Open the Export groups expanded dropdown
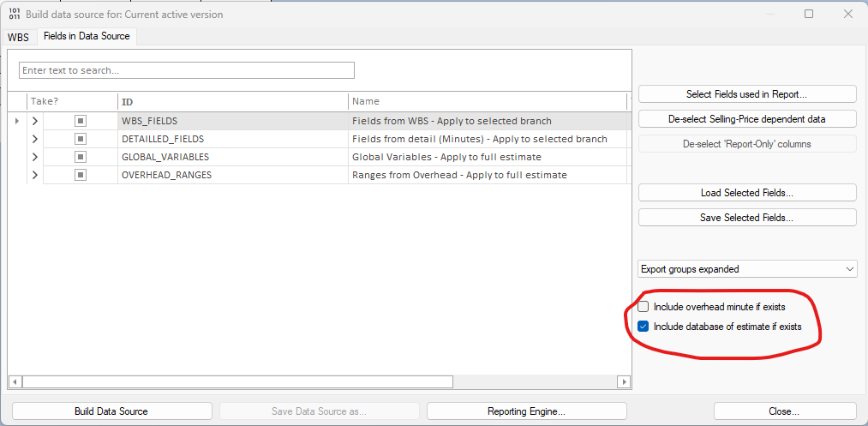This screenshot has width=868, height=426. 747,269
